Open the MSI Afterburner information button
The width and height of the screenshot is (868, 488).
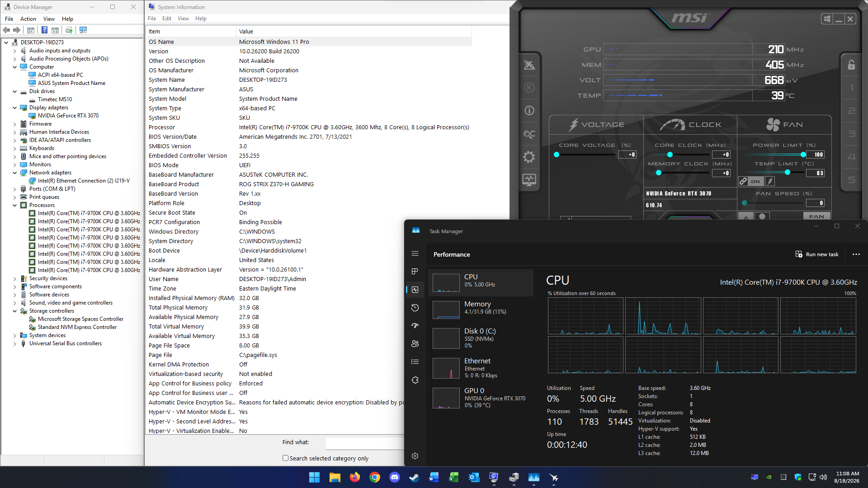point(529,111)
